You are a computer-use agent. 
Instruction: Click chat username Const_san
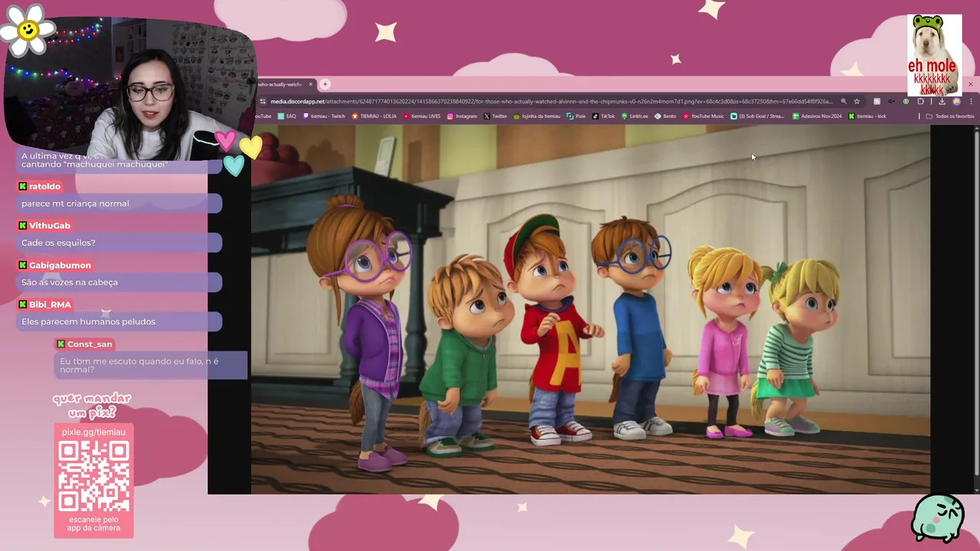(x=90, y=344)
